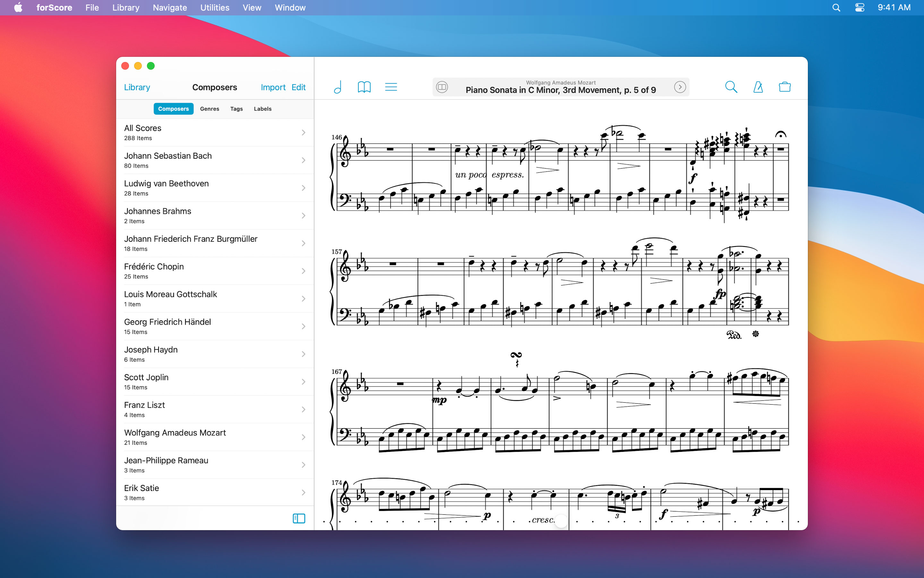Screen dimensions: 924x578
Task: Click the 288 Items count
Action: pos(138,138)
